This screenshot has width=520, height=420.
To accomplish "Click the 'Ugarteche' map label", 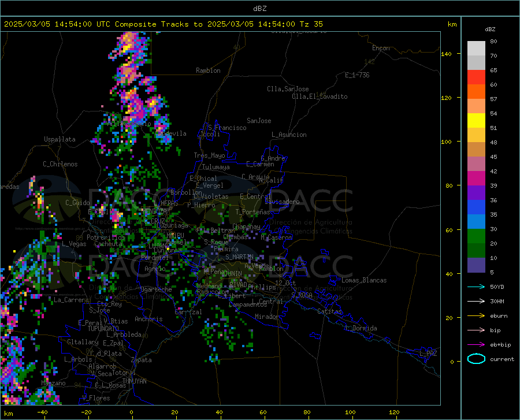I will point(156,289).
